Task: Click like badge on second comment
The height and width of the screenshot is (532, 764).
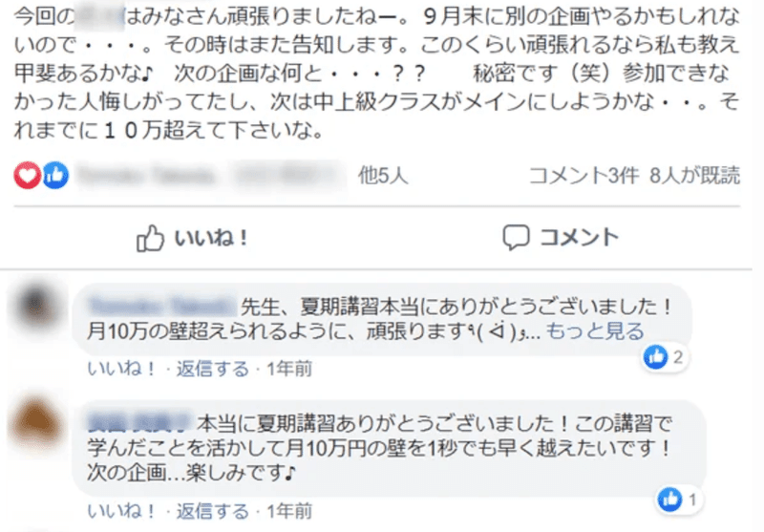Action: click(679, 500)
